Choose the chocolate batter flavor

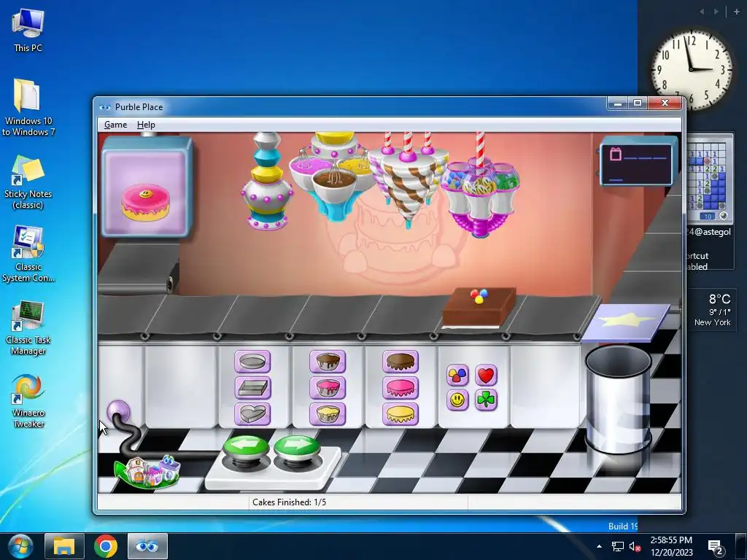click(328, 362)
